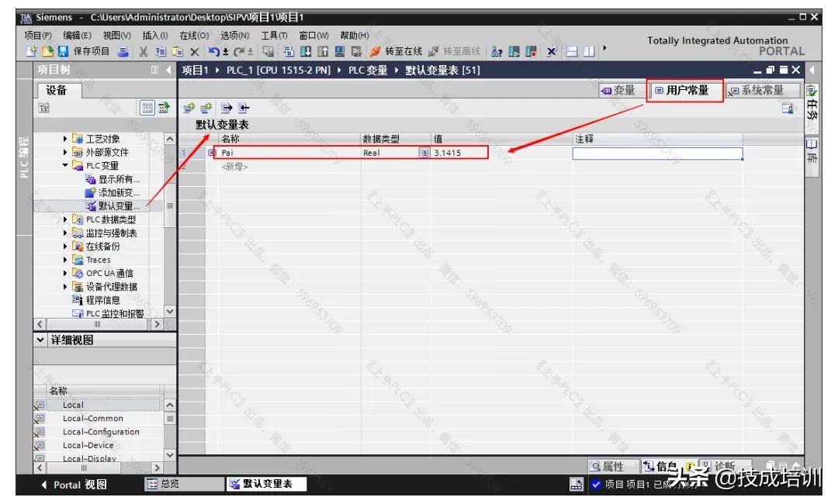Open the 属性 inspector tab
Screen dimensions: 838x504
click(x=613, y=467)
